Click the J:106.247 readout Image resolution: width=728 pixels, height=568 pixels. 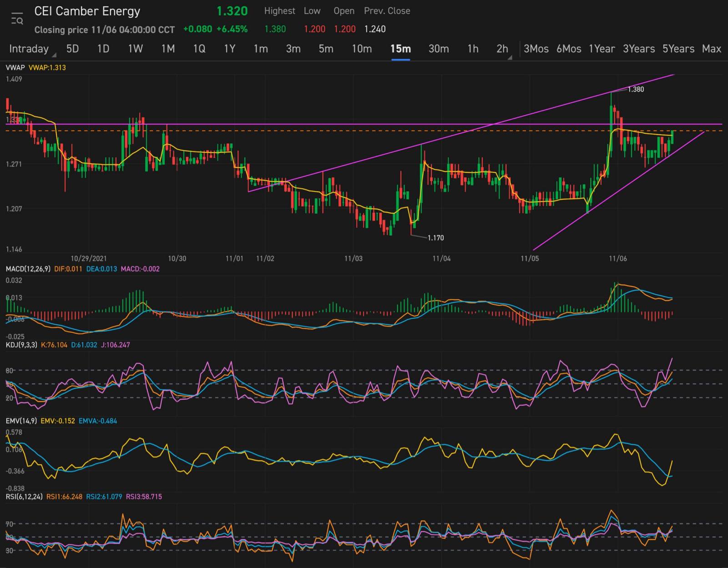tap(116, 345)
